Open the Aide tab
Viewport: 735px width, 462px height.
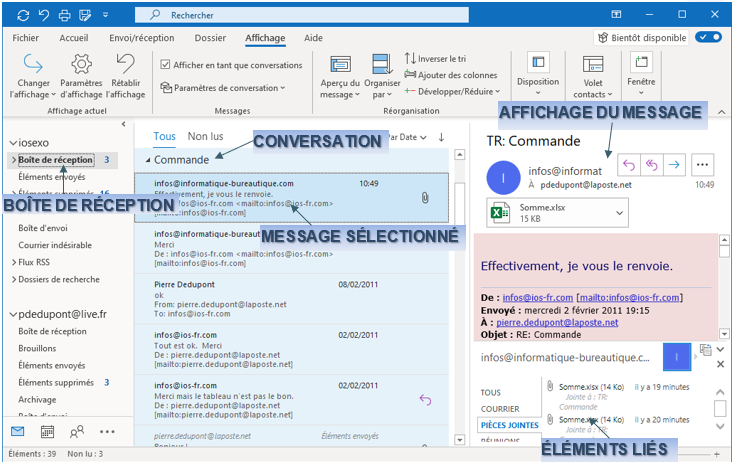[x=313, y=38]
